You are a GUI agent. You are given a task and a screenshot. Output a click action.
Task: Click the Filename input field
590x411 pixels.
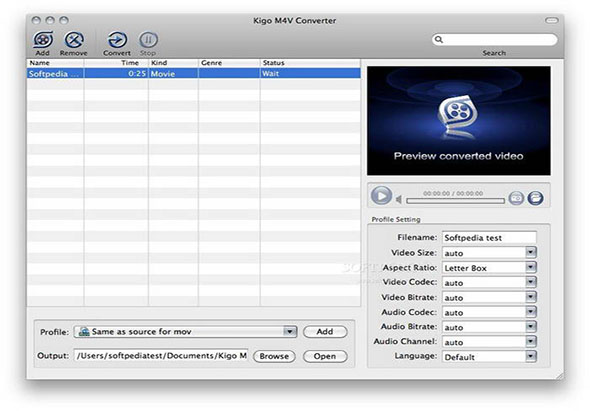click(489, 238)
